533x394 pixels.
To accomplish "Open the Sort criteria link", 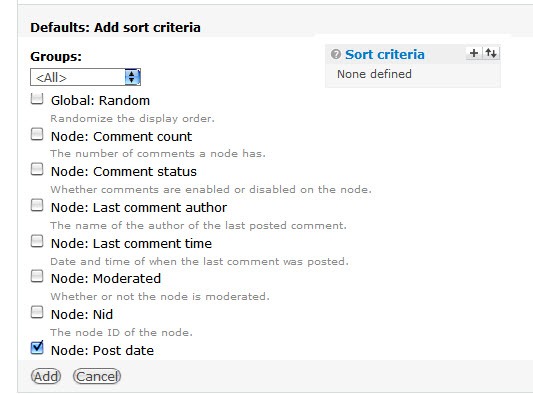I will pyautogui.click(x=384, y=54).
